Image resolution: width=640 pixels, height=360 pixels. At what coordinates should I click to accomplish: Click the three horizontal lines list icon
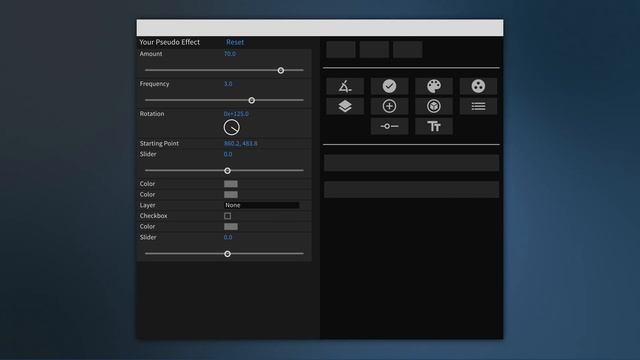[x=478, y=106]
